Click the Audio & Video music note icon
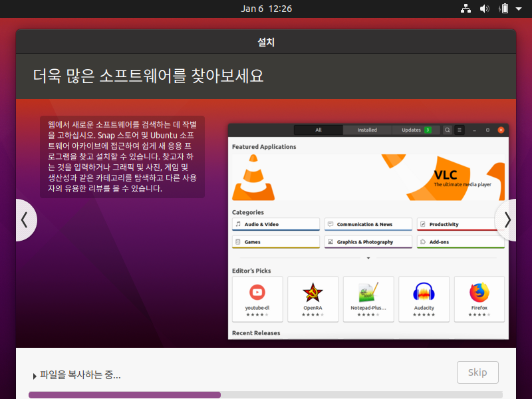 238,224
